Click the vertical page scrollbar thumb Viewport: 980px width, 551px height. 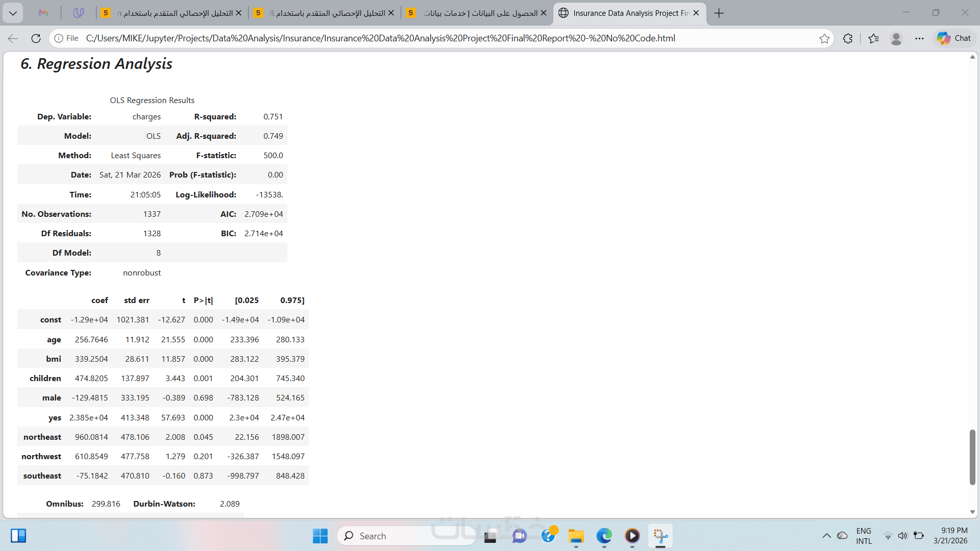[972, 457]
